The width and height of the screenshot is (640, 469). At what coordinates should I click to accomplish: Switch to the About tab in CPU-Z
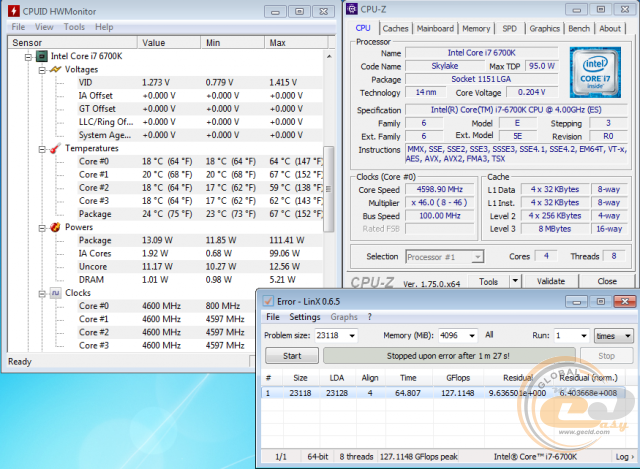610,29
